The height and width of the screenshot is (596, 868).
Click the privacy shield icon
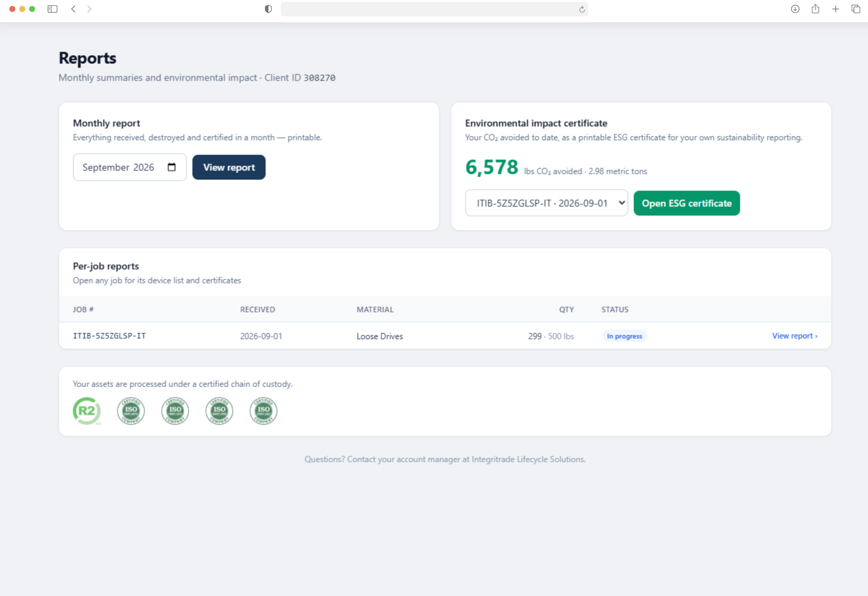pos(269,9)
